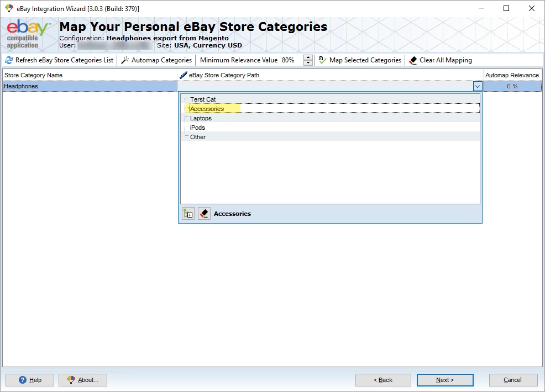Open About dialog
545x392 pixels.
tap(83, 380)
